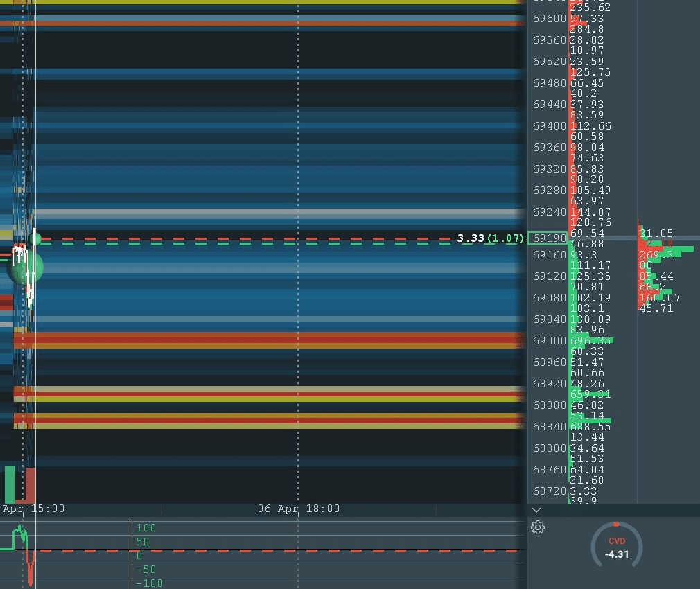Click the CVD gauge showing -4.31
The height and width of the screenshot is (589, 700).
pos(617,547)
